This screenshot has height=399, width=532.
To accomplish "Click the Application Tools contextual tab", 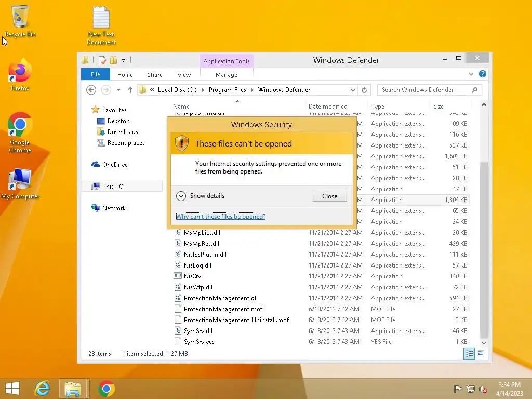I will click(x=227, y=61).
